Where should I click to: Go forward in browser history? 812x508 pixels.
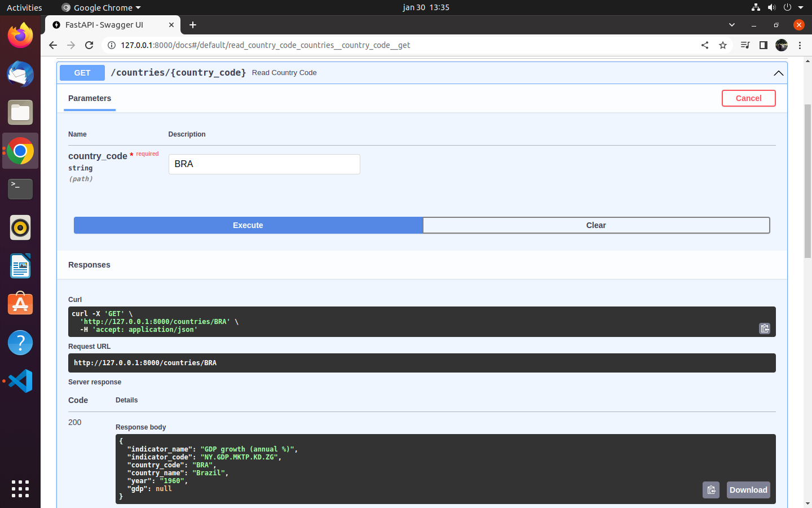[71, 45]
